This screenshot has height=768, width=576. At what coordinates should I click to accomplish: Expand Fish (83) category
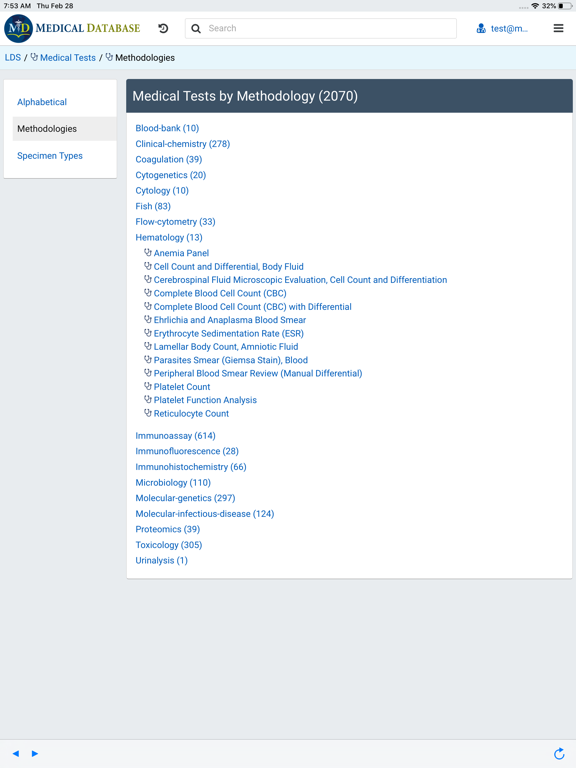click(153, 206)
